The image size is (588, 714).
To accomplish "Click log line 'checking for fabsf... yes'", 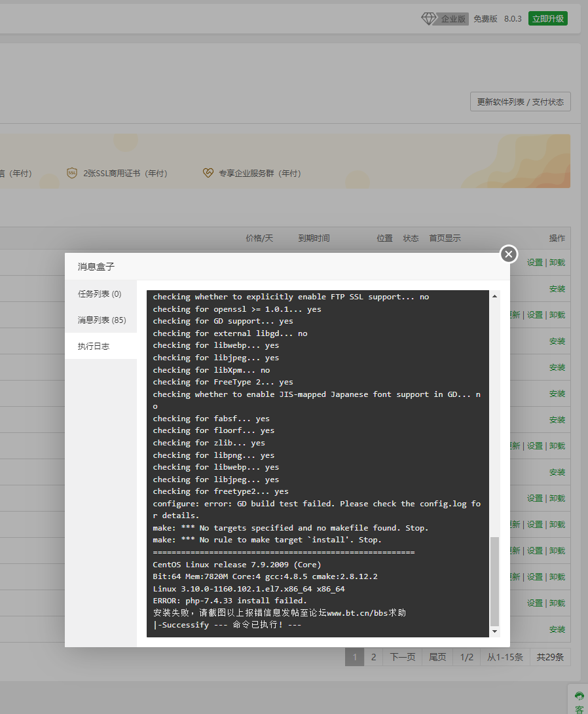I will (211, 419).
